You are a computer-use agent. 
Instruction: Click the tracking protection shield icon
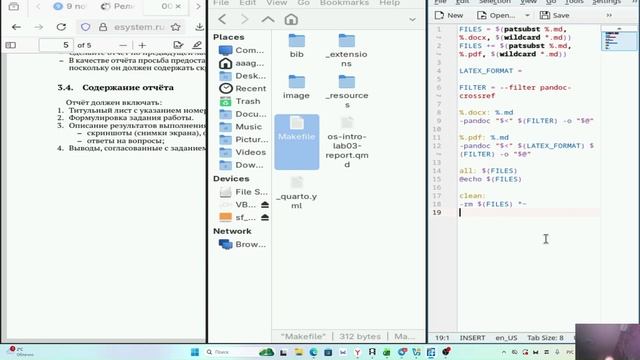point(85,27)
